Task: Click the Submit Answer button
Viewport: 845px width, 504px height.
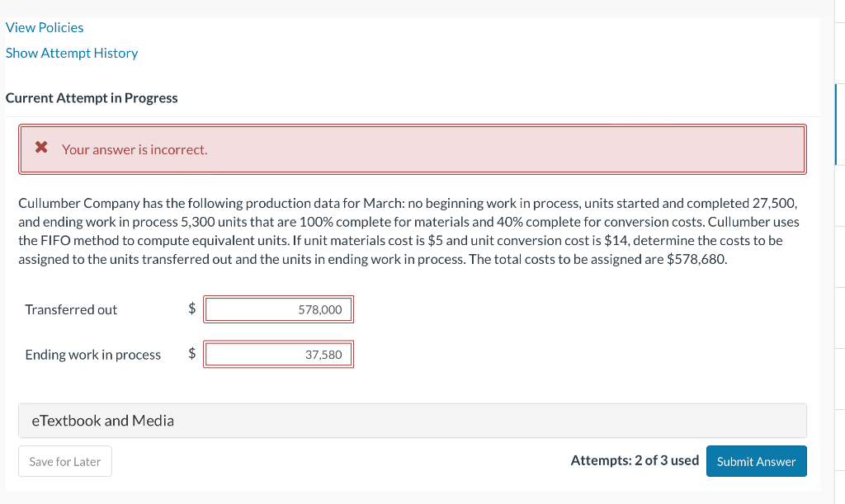Action: click(x=756, y=461)
